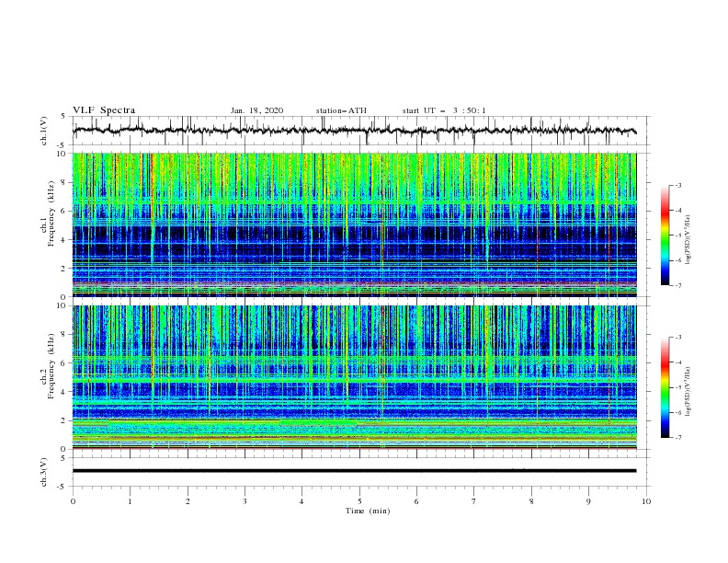Click the 'ch.1(V)' waveform axis label

coord(43,131)
